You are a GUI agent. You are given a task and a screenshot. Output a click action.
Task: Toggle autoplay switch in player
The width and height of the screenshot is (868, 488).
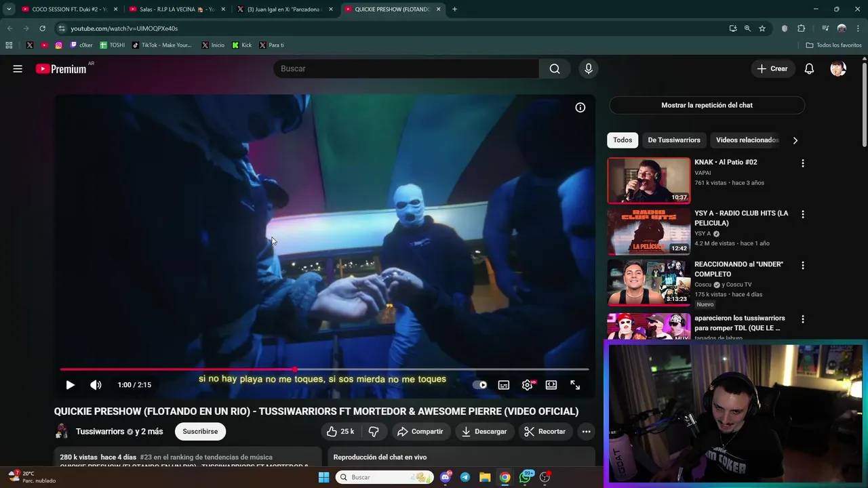(480, 385)
